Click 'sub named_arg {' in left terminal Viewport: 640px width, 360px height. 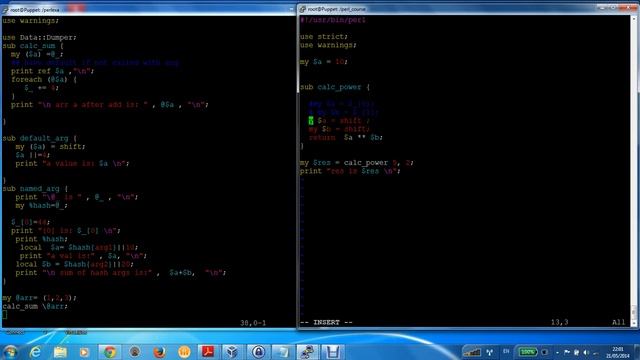point(35,189)
